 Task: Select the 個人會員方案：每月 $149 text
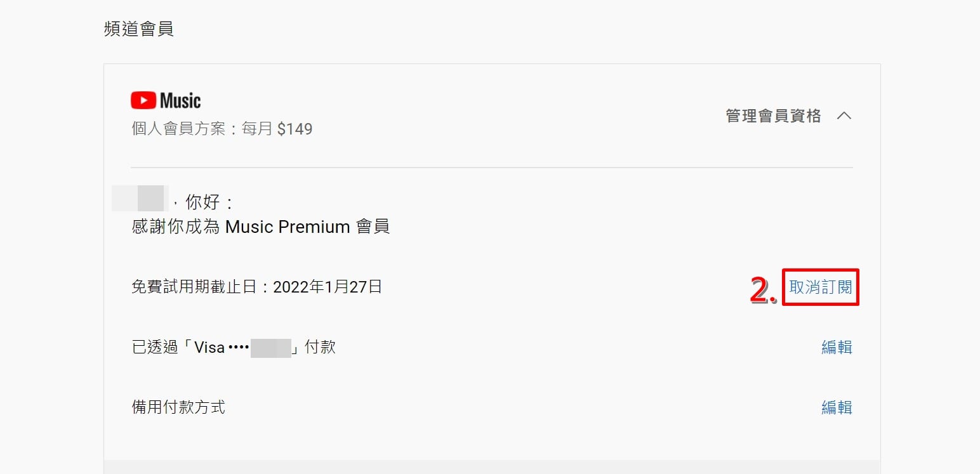tap(222, 129)
